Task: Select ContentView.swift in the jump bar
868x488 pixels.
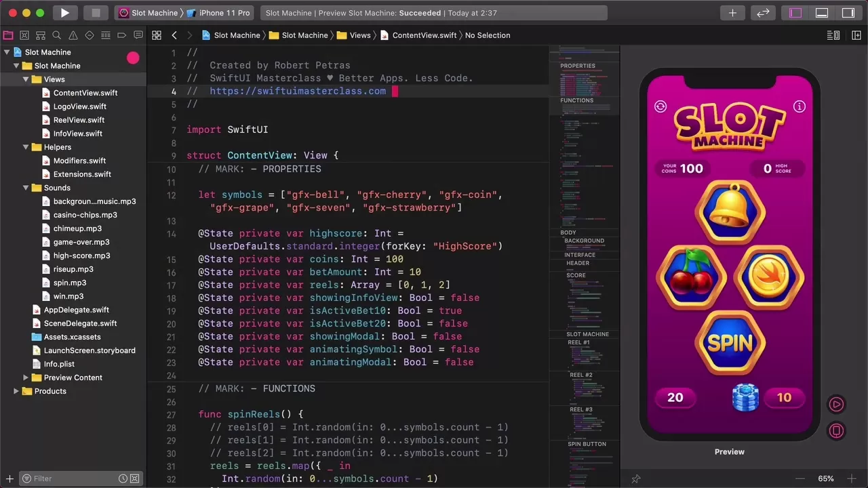Action: 424,35
